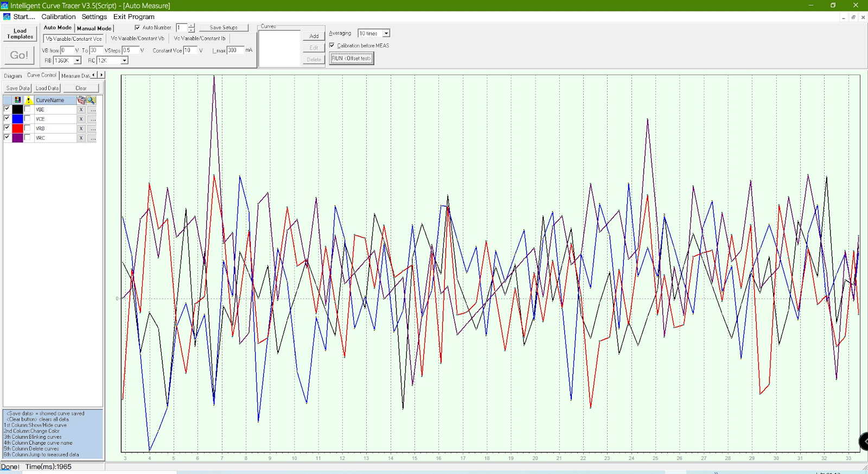The width and height of the screenshot is (868, 474).
Task: Click the delete-all curves header icon
Action: coord(81,100)
